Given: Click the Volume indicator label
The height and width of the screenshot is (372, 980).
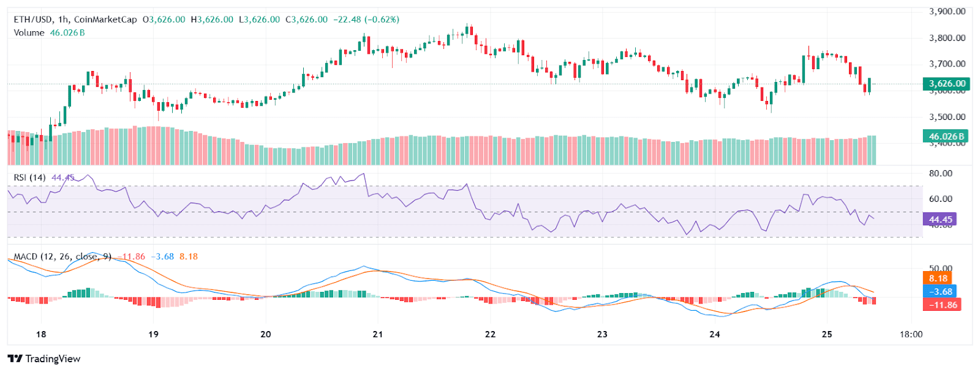Looking at the screenshot, I should (x=29, y=32).
